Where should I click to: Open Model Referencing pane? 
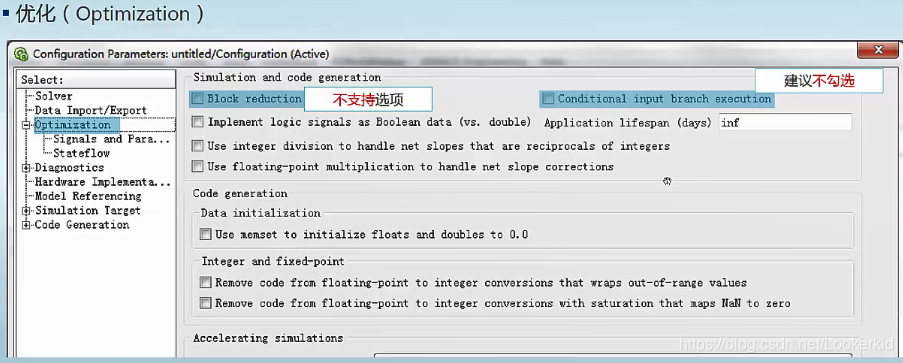coord(88,196)
